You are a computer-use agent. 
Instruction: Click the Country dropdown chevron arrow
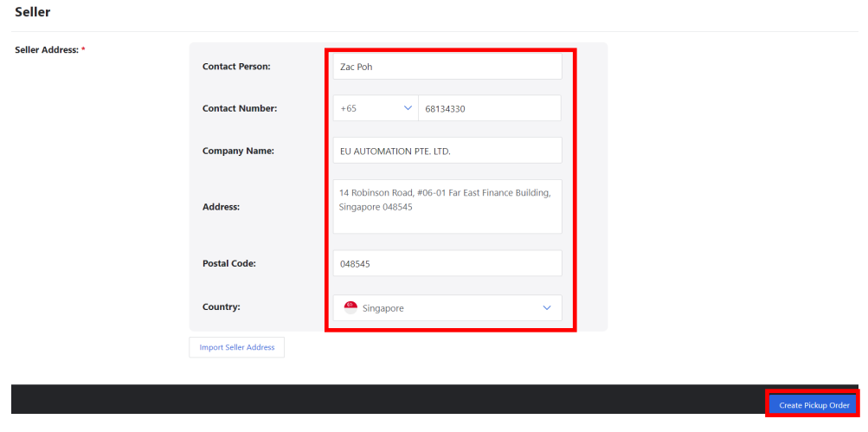pos(547,308)
